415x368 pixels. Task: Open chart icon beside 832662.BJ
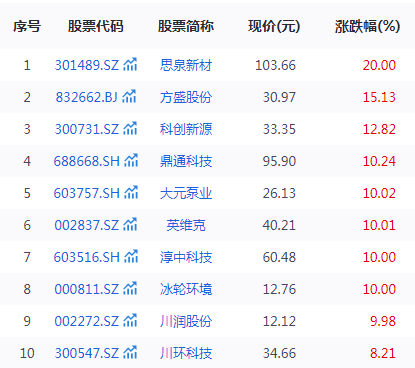(x=129, y=96)
